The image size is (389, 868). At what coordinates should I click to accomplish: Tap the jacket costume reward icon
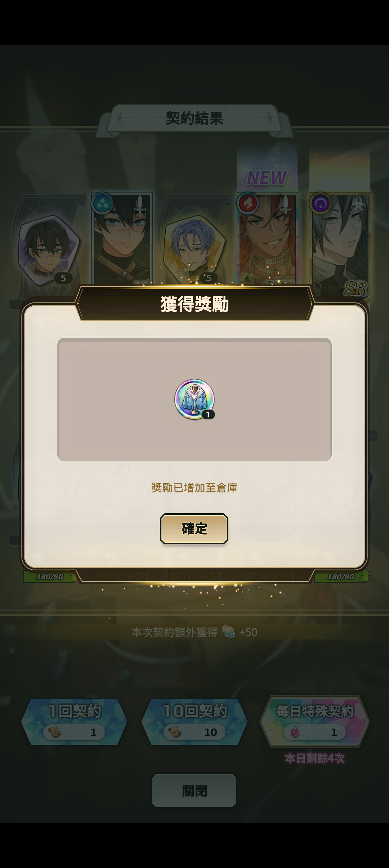[194, 399]
